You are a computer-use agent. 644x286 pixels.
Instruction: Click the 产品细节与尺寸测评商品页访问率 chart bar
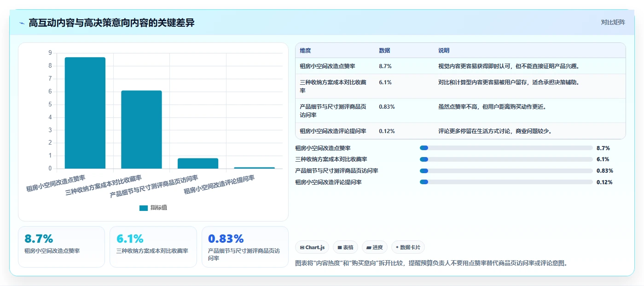198,163
